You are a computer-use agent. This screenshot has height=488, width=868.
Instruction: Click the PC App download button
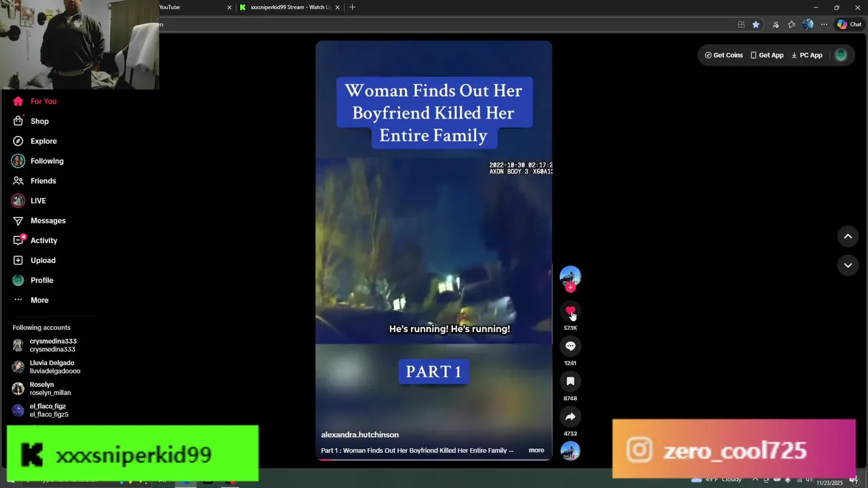(807, 56)
